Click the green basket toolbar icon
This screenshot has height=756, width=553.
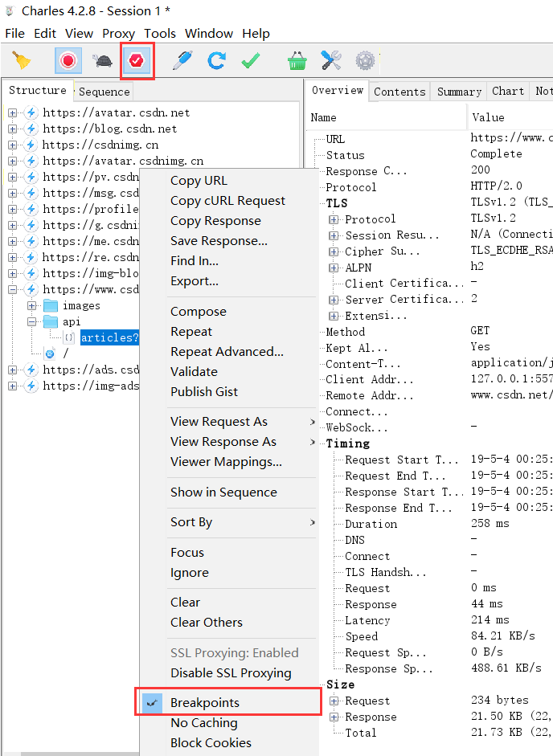[297, 61]
